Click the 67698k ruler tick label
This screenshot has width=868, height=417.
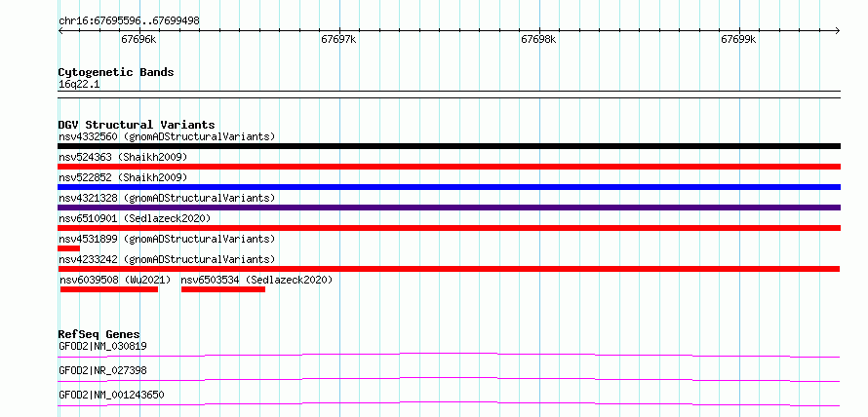[538, 40]
